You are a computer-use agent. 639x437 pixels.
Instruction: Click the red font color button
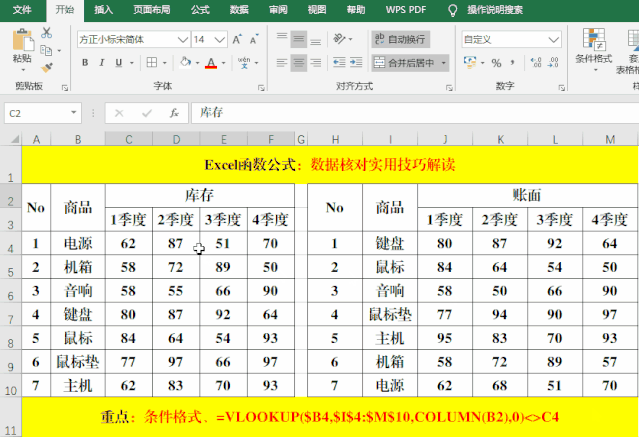coord(210,62)
